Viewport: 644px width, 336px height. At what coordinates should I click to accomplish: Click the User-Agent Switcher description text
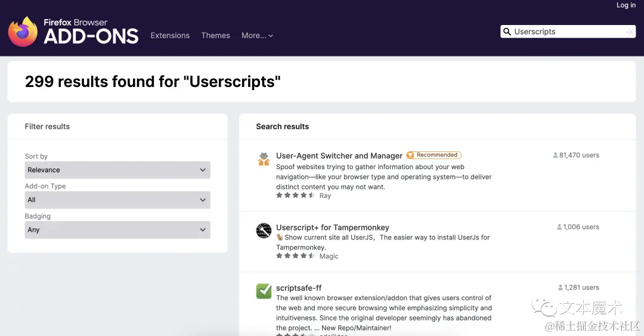383,177
